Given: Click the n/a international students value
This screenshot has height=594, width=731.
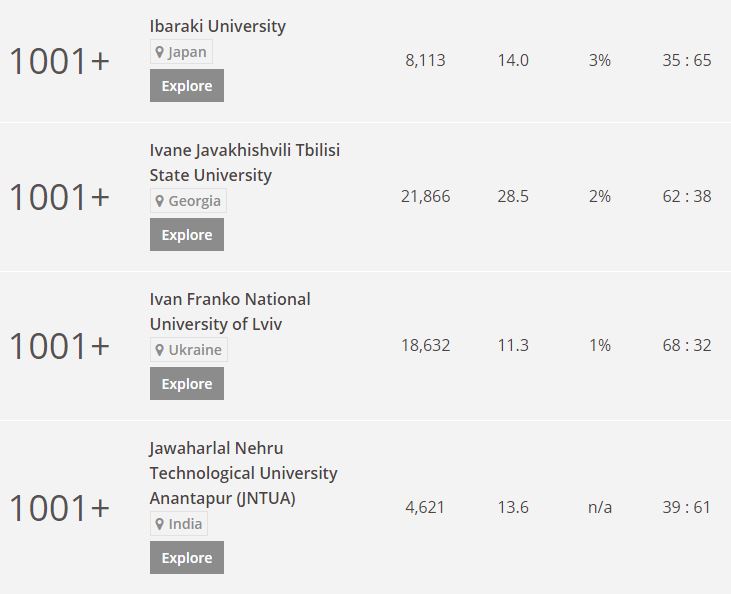Looking at the screenshot, I should click(x=599, y=507).
